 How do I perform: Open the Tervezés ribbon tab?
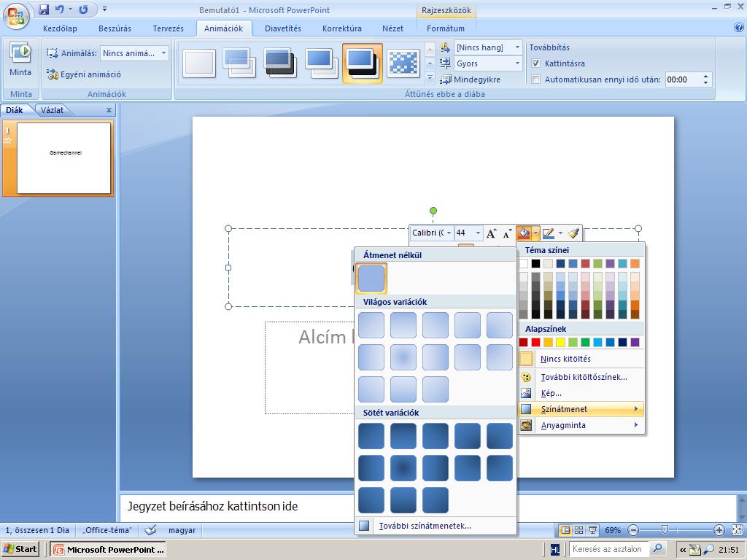coord(169,28)
